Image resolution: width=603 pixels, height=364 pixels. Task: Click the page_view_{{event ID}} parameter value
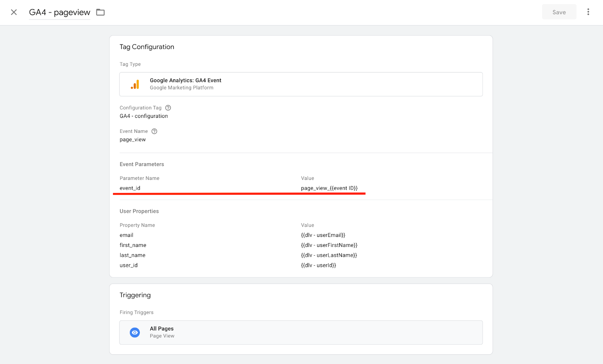[x=329, y=188]
